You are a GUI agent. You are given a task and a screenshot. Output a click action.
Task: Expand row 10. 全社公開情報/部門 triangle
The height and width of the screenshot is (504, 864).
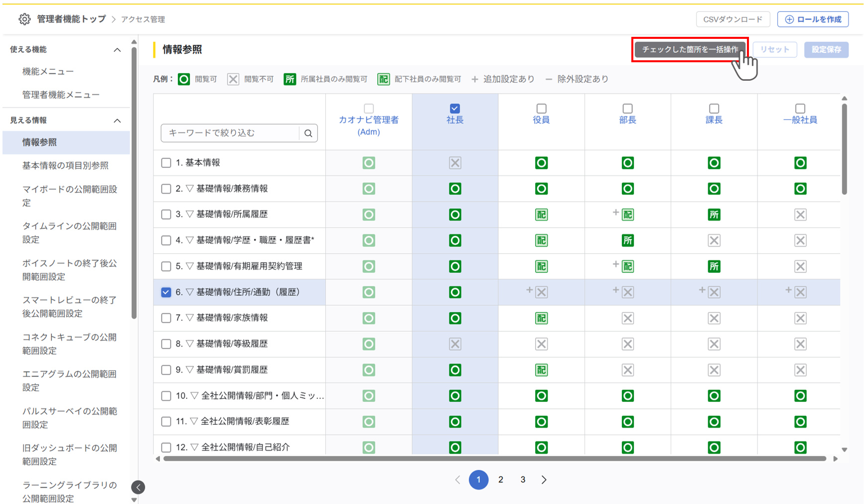pyautogui.click(x=194, y=395)
